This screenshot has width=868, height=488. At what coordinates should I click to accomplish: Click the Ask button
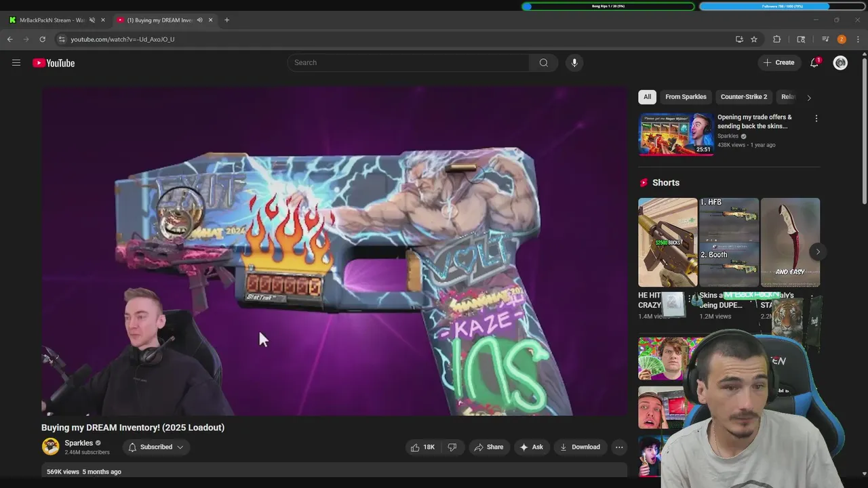coord(531,447)
